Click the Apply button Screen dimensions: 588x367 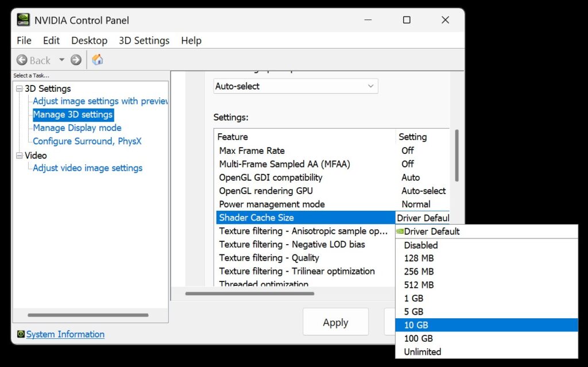point(335,322)
